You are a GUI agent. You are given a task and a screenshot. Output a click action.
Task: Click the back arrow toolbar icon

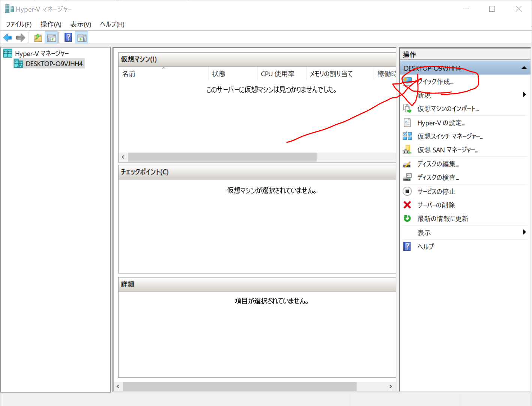(x=8, y=38)
